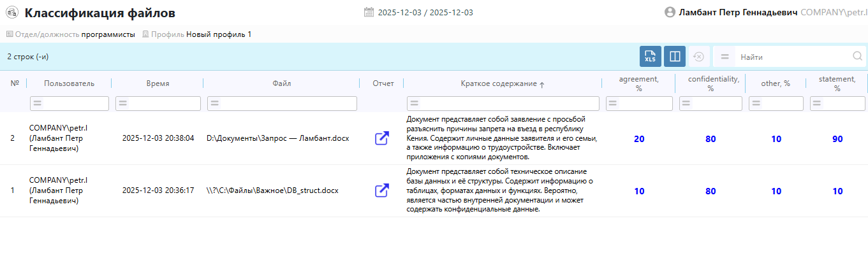Export table to XLS file
The image size is (868, 258).
click(650, 57)
